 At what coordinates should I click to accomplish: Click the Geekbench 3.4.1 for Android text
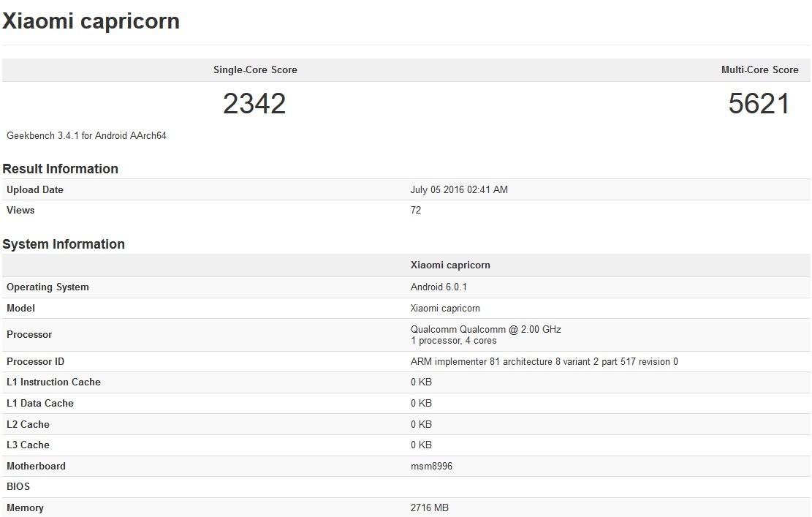(x=86, y=136)
